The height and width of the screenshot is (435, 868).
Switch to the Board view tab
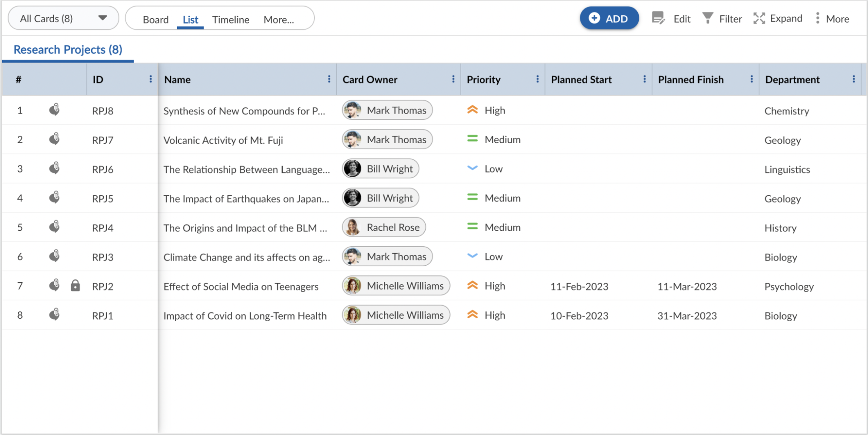(156, 19)
